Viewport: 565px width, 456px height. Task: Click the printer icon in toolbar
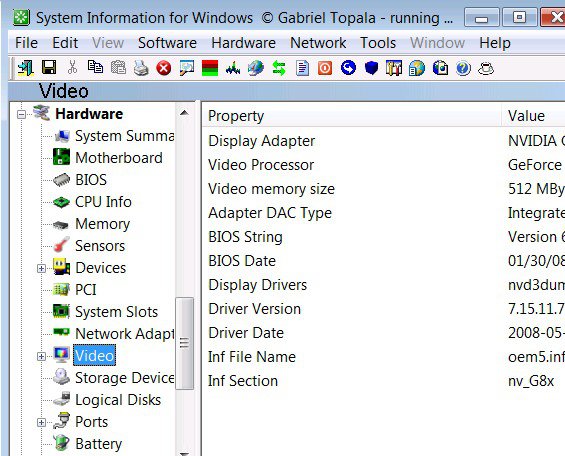click(141, 68)
